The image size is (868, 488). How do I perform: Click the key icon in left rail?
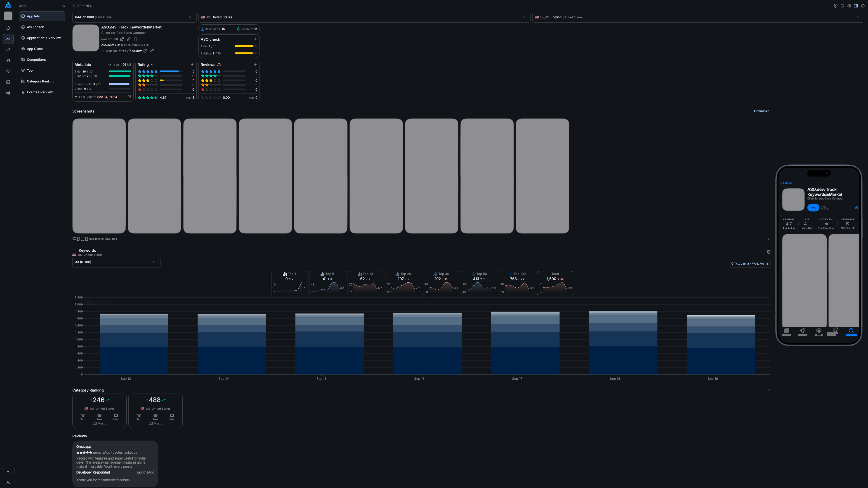click(8, 50)
